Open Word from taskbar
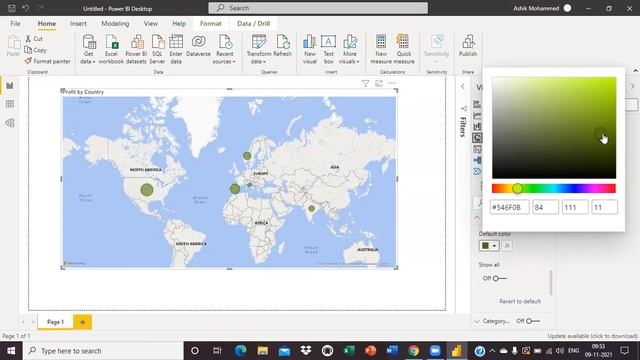 click(x=392, y=351)
